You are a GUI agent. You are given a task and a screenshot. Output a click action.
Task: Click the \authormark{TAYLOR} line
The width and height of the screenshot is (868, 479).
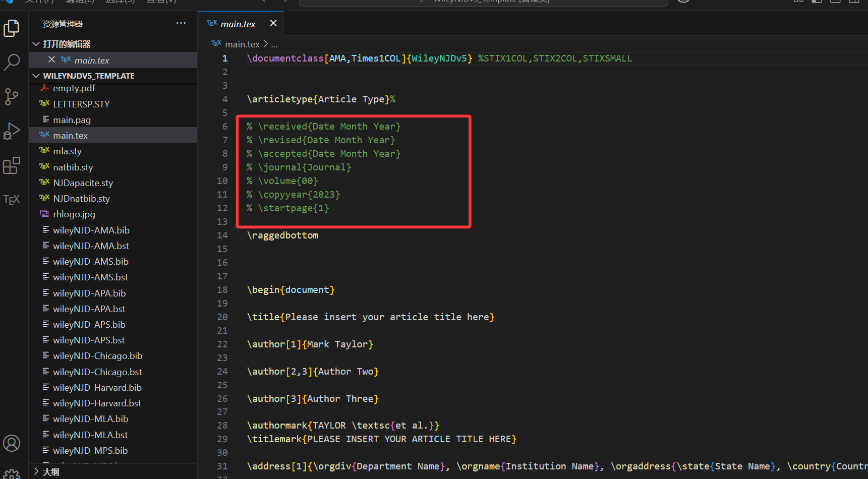343,426
